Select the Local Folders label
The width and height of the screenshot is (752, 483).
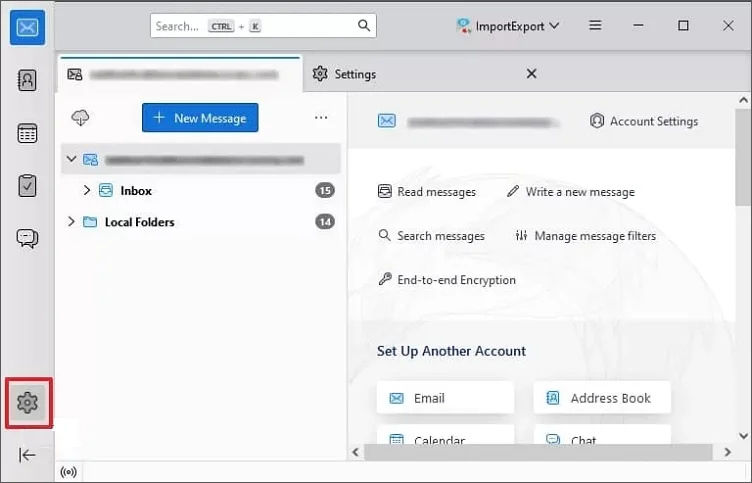pos(140,222)
